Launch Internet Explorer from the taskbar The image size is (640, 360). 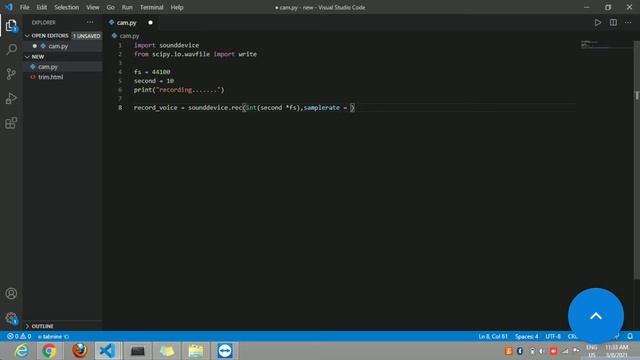[21, 351]
